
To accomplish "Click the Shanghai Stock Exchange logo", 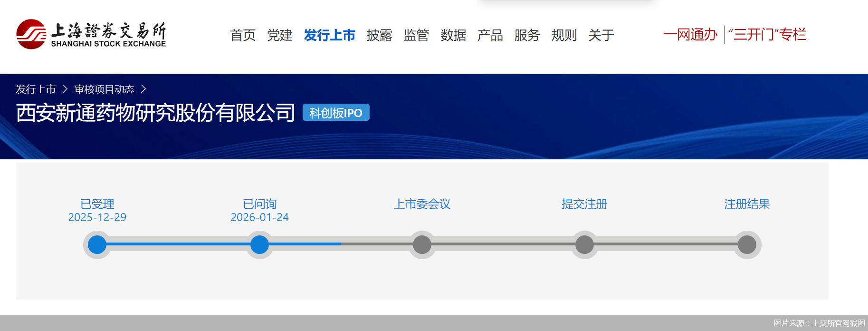I will point(91,34).
